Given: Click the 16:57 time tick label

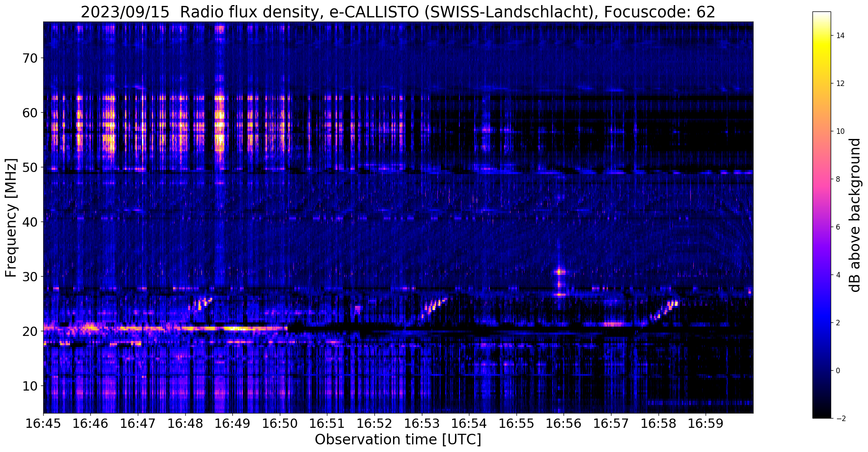Looking at the screenshot, I should tap(611, 424).
